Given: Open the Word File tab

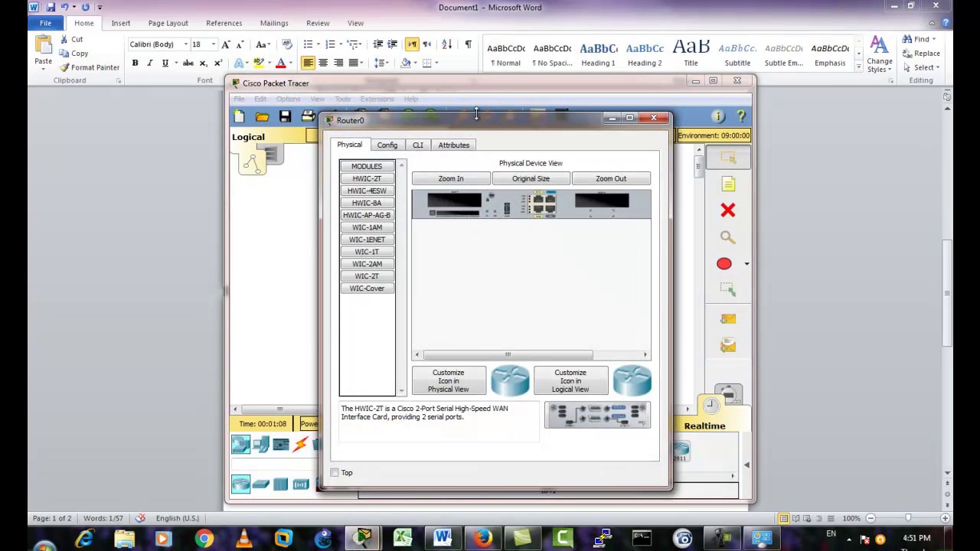Looking at the screenshot, I should click(x=45, y=23).
